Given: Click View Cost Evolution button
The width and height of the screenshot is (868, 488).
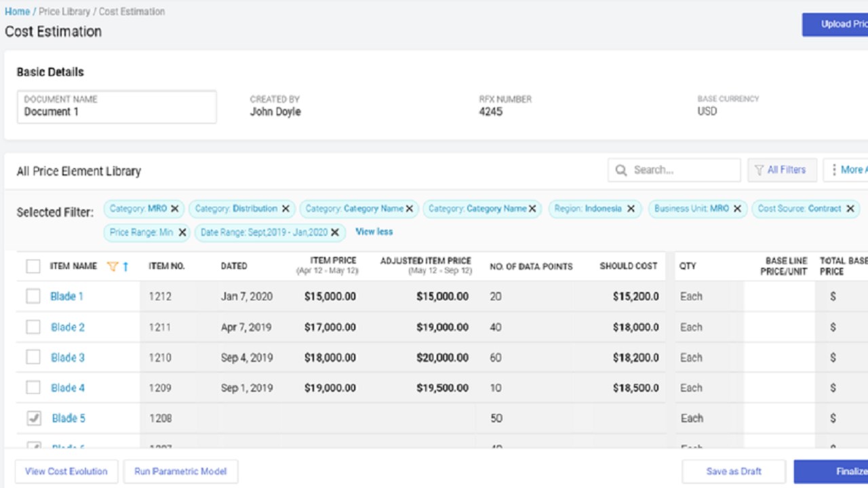Looking at the screenshot, I should point(66,472).
